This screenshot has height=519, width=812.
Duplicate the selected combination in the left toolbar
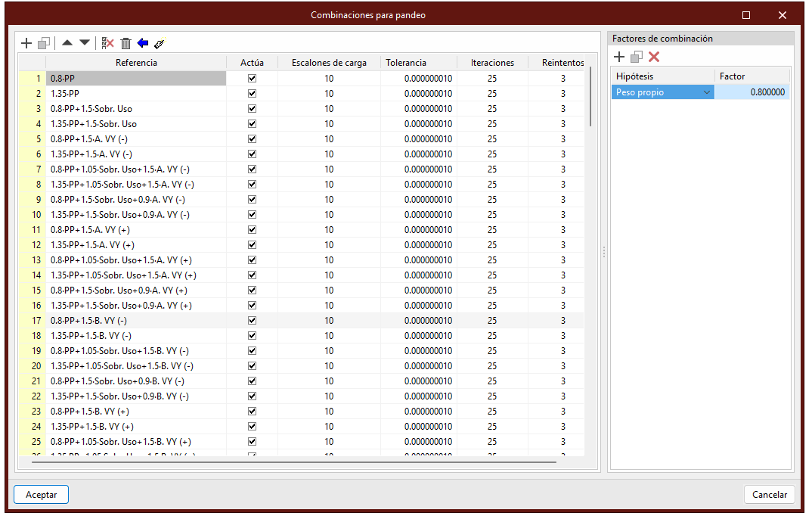(x=44, y=44)
